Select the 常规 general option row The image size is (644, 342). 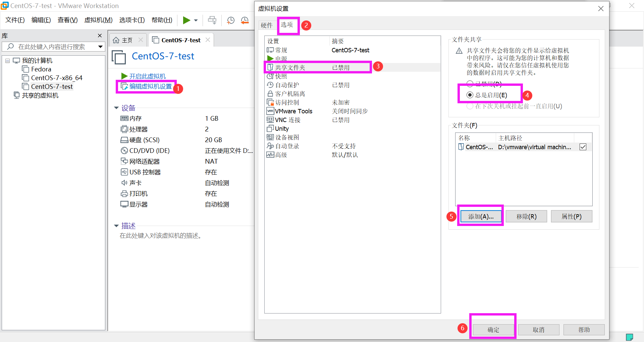tap(352, 50)
